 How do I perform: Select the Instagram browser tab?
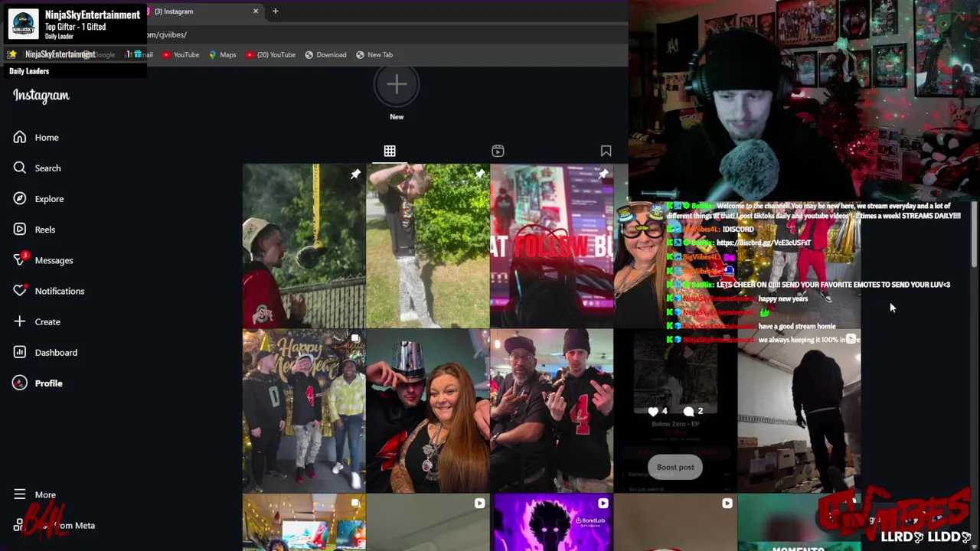click(x=203, y=11)
